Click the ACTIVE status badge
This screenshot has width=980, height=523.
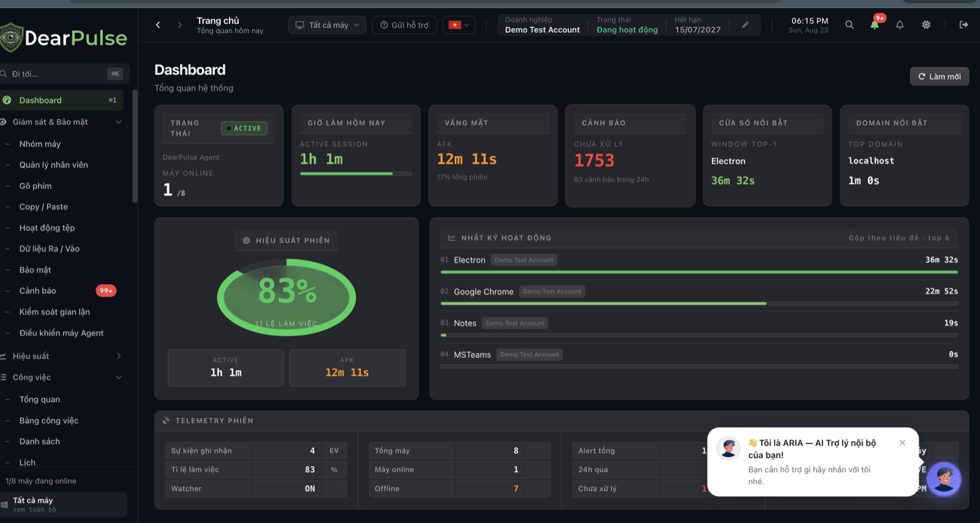[244, 128]
